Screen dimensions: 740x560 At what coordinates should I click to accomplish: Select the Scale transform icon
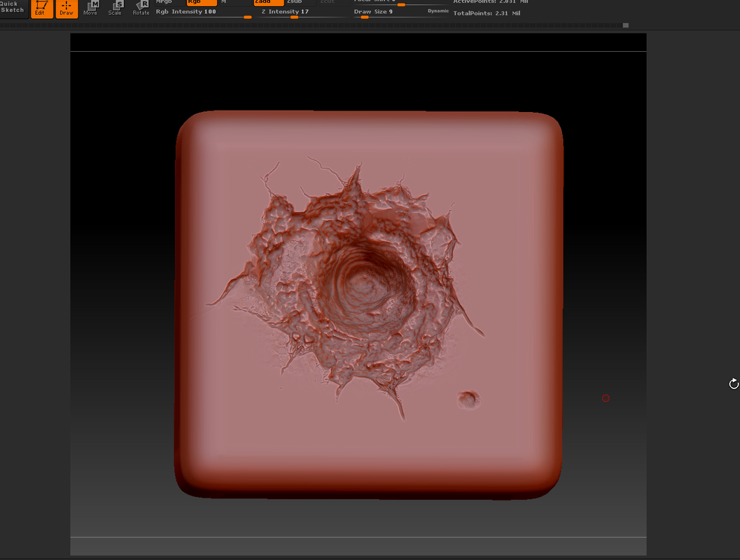116,8
